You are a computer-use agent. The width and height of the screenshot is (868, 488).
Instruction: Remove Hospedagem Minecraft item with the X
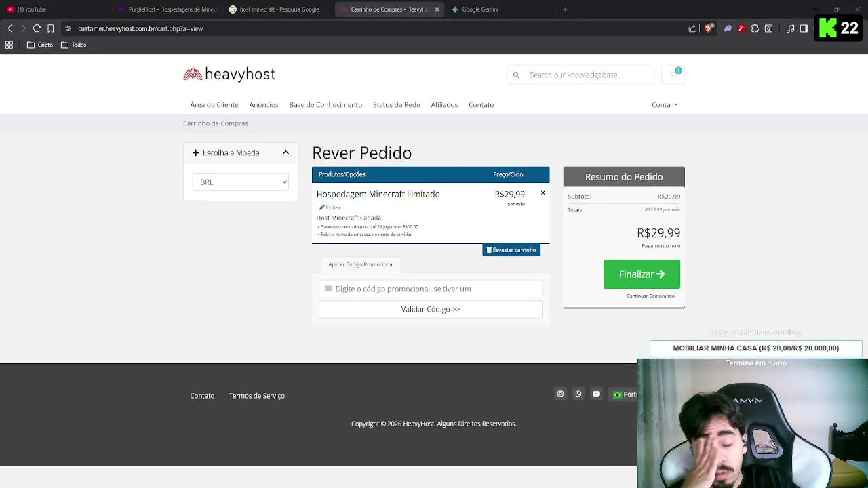(x=542, y=193)
